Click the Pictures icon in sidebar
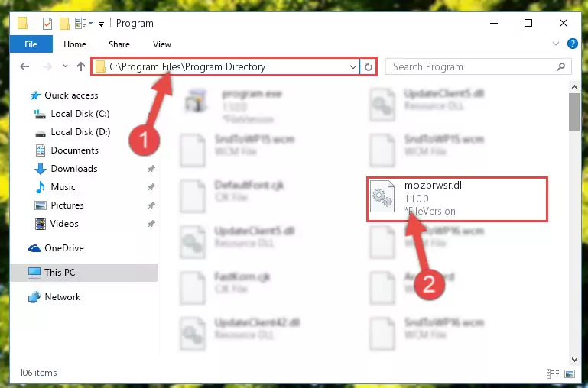Screen dimensions: 588x388 (40, 205)
